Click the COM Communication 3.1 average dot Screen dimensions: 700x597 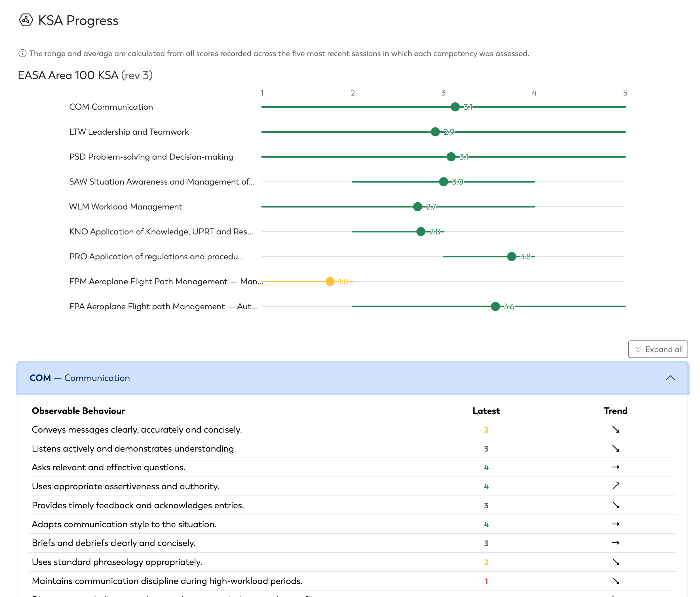coord(455,107)
